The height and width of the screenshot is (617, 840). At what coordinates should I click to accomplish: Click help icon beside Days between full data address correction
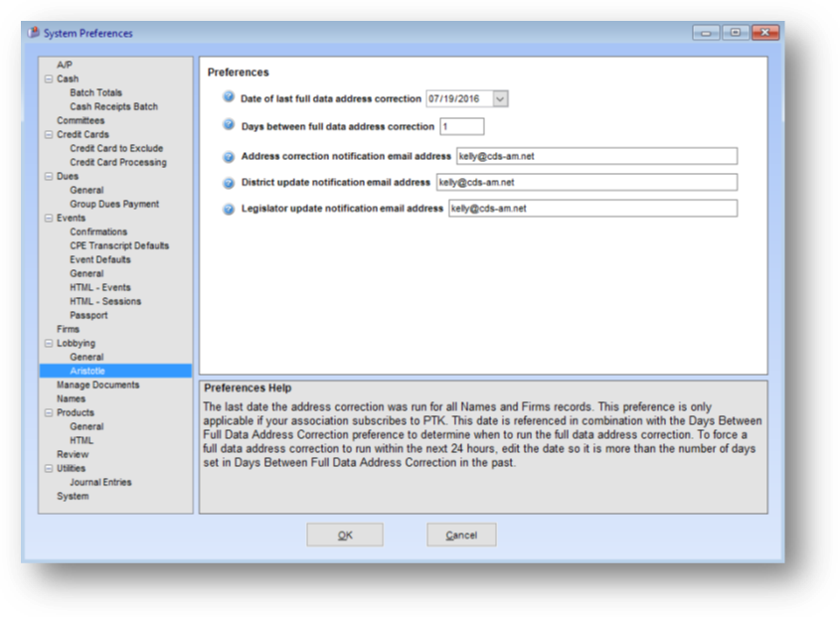coord(229,125)
